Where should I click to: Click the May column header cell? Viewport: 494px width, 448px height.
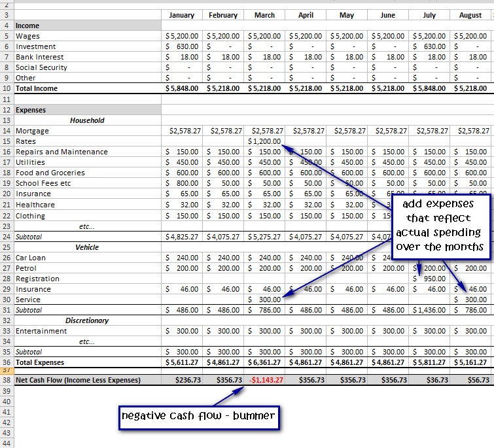click(x=347, y=15)
